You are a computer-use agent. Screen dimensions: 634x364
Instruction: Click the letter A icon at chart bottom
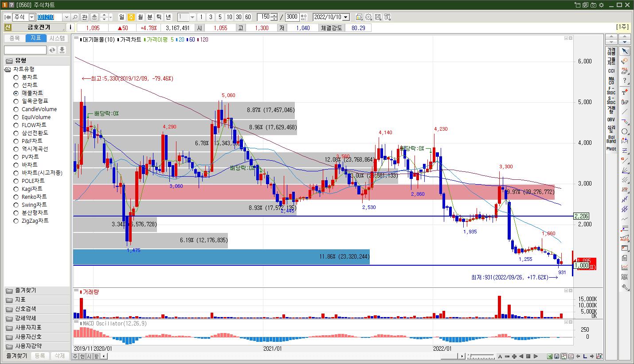[x=500, y=356]
